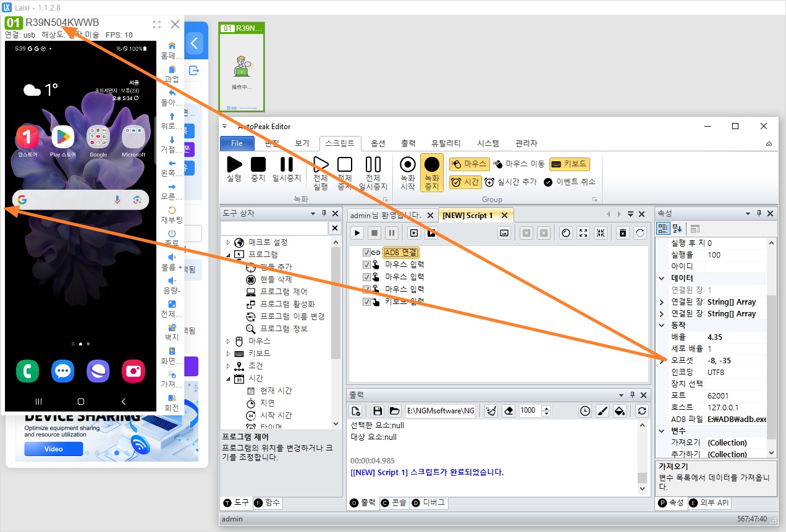Click the 돌아가기 back arrow in Laixi sidebar
Image resolution: width=786 pixels, height=532 pixels.
tap(172, 93)
